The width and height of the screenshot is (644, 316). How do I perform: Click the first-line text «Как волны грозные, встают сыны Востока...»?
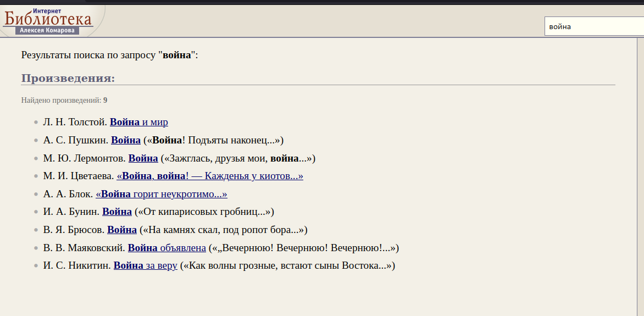[x=288, y=265]
